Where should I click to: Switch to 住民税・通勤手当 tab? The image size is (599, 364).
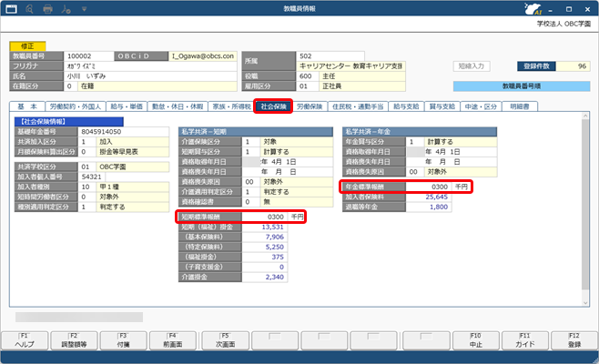coord(358,106)
